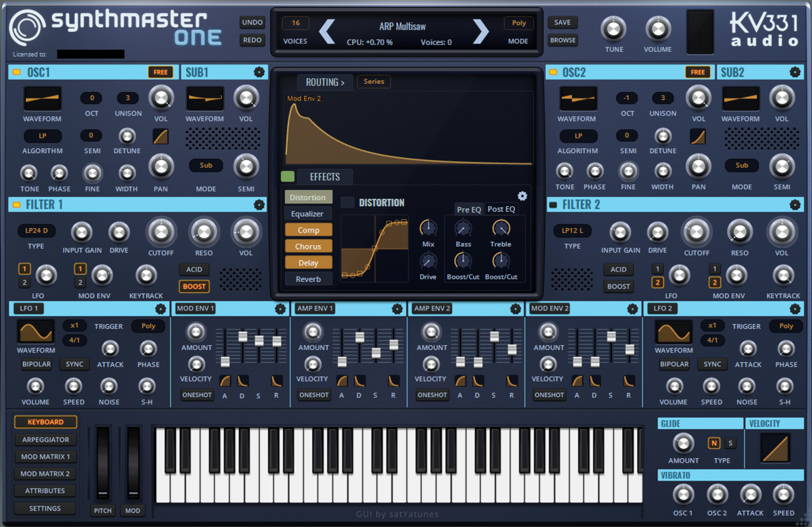Viewport: 812px width, 527px height.
Task: Open the LFO 2 settings gear
Action: pos(795,308)
